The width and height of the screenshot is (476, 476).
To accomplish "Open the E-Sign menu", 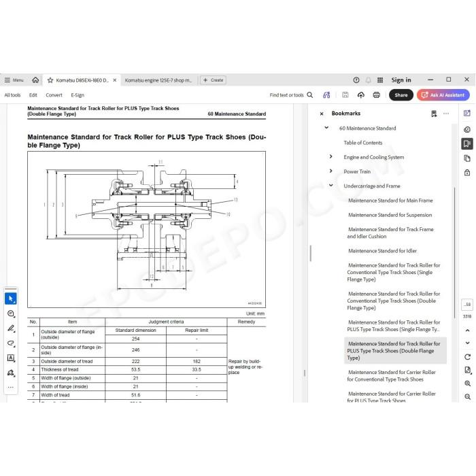I will (x=78, y=95).
